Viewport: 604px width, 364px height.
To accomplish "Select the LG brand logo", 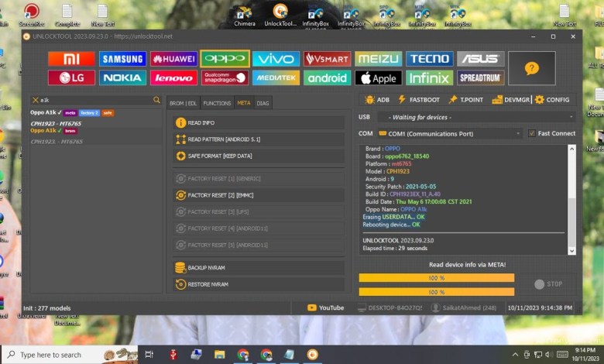I will tap(71, 77).
